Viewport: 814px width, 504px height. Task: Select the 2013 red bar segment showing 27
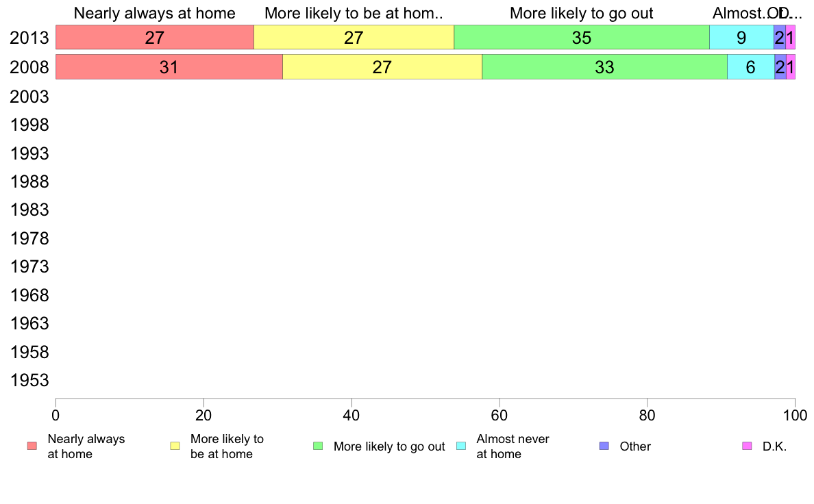click(x=155, y=38)
